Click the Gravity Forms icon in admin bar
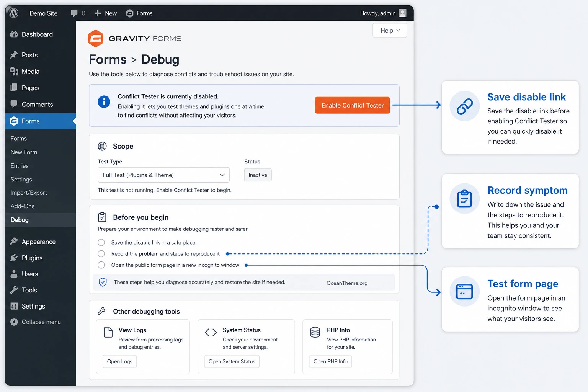588x392 pixels. (x=130, y=13)
